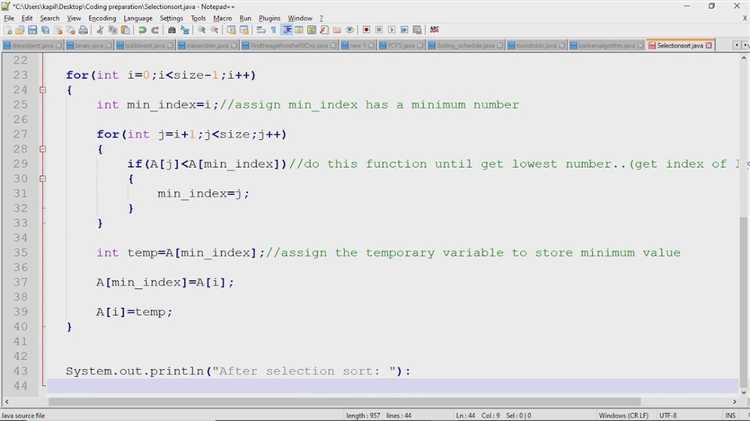
Task: Click the vertical scrollbar down arrow
Action: tap(744, 392)
